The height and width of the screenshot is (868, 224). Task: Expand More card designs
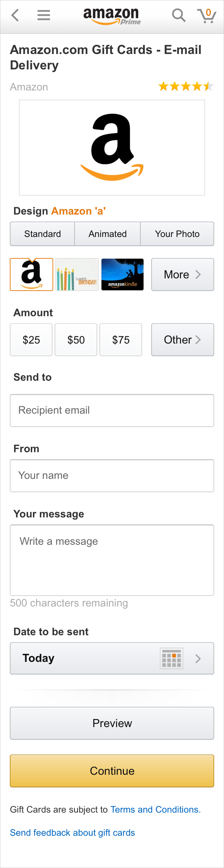182,274
